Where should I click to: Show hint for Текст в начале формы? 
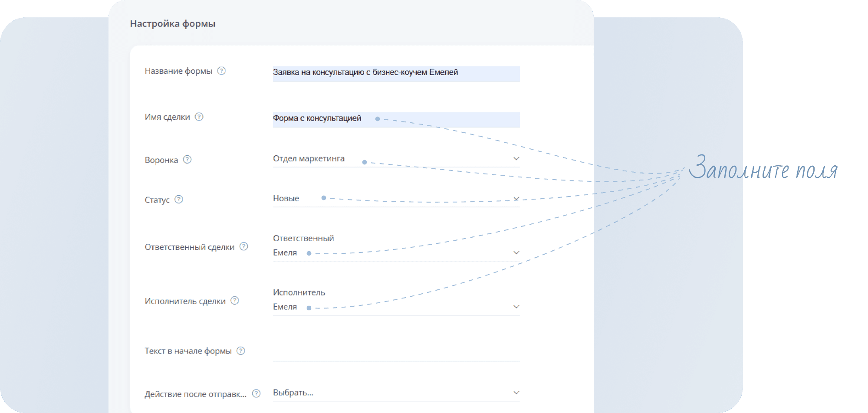(241, 351)
